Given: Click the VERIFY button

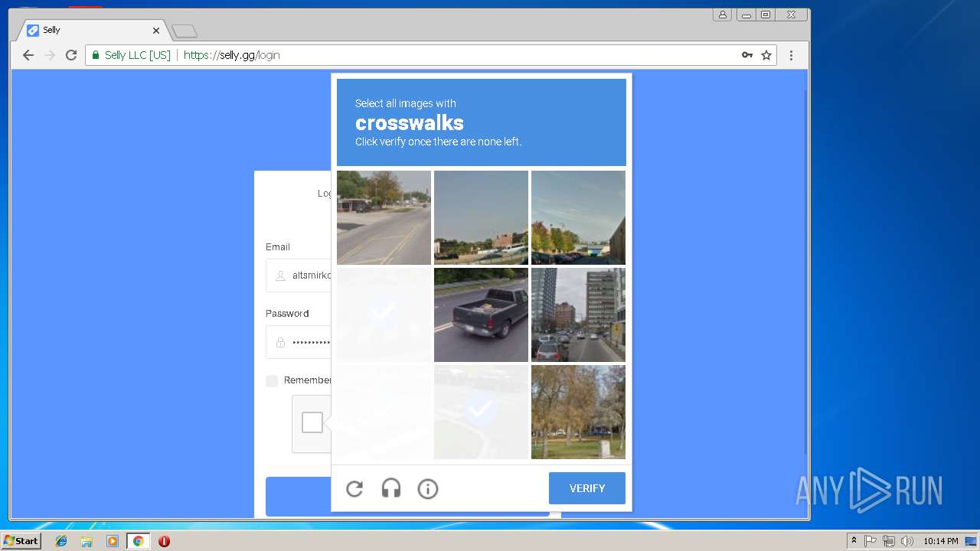Looking at the screenshot, I should click(587, 488).
